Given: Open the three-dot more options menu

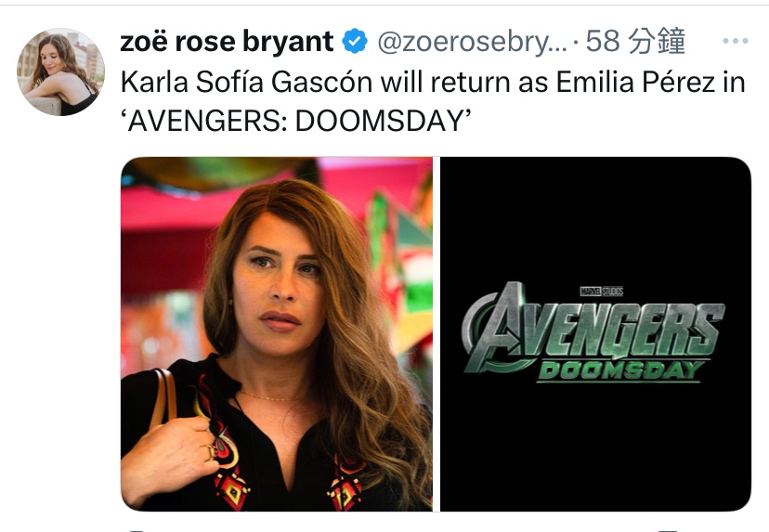Looking at the screenshot, I should pyautogui.click(x=735, y=42).
